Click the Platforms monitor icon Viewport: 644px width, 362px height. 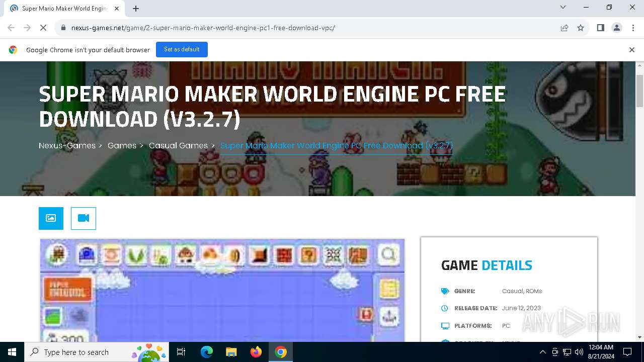coord(445,326)
